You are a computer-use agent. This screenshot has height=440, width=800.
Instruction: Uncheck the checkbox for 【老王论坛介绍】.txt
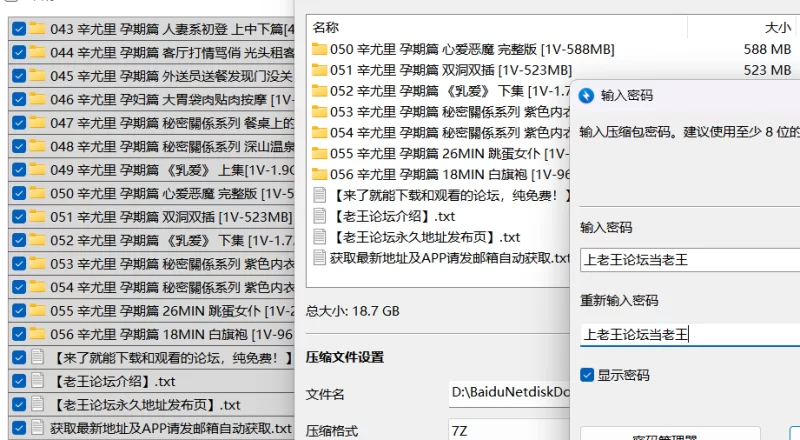pos(18,381)
